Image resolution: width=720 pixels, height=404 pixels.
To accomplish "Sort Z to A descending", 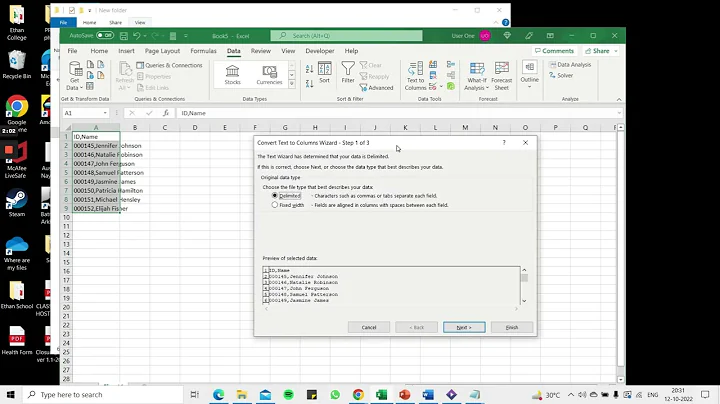I will point(309,84).
